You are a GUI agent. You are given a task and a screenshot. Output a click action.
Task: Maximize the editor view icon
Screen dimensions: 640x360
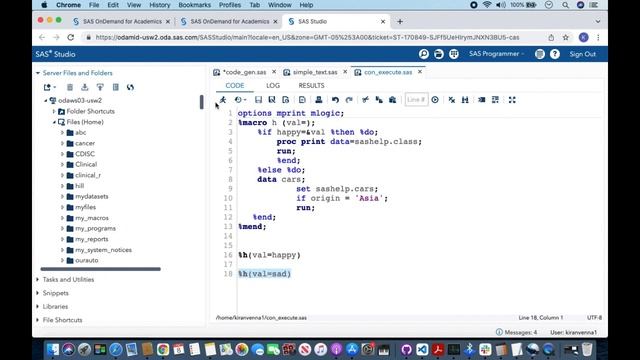pos(512,100)
